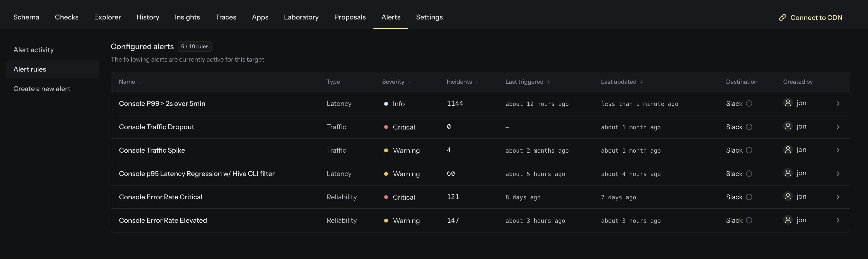Viewport: 868px width, 259px height.
Task: Click jon's user avatar in p95 Latency Regression row
Action: coord(788,173)
